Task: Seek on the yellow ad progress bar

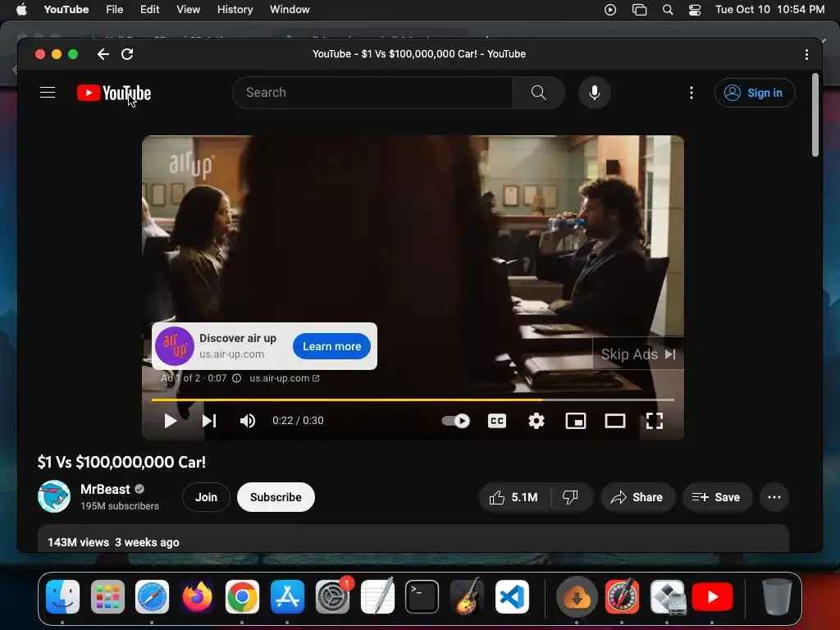Action: pyautogui.click(x=413, y=399)
